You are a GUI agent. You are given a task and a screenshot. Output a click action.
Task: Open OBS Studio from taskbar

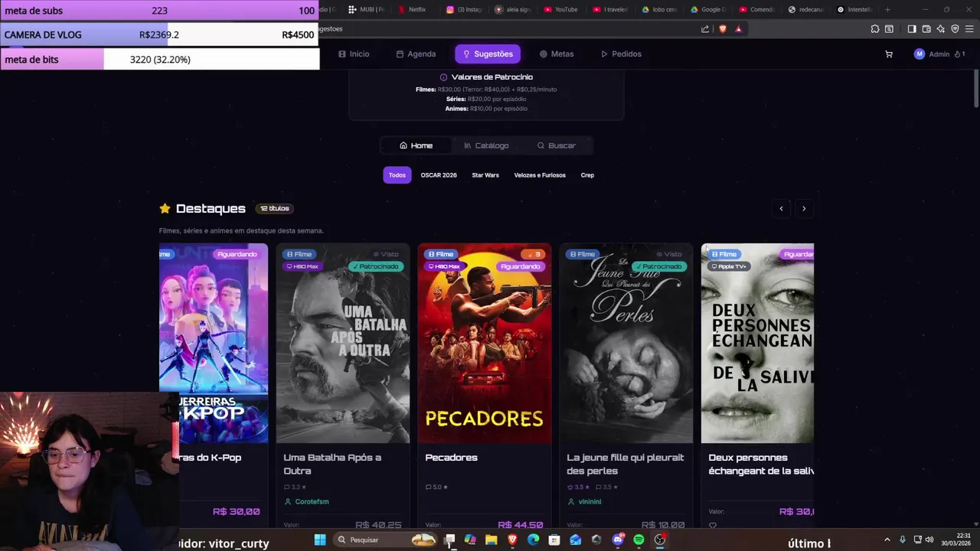coord(660,540)
